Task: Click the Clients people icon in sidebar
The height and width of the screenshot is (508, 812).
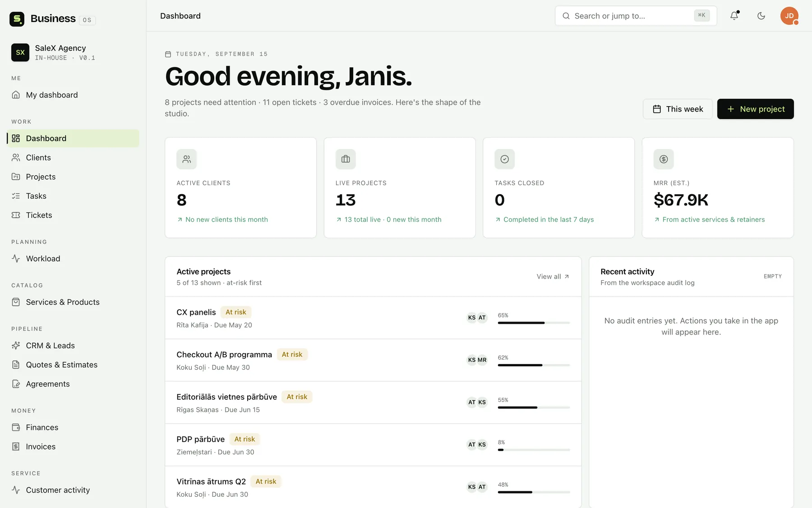Action: [16, 158]
